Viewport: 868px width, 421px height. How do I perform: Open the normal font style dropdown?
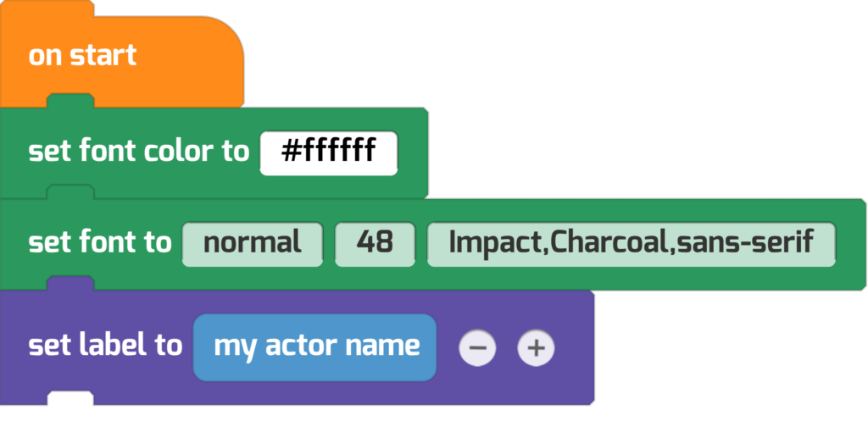(x=253, y=245)
